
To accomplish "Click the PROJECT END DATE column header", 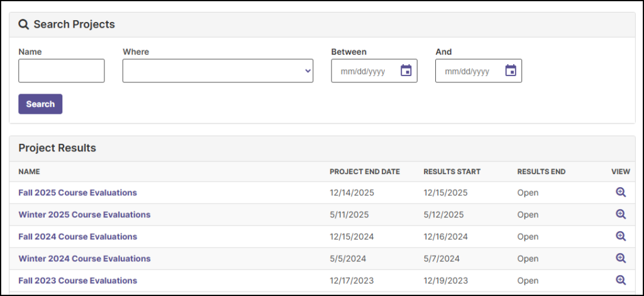I will [x=365, y=172].
